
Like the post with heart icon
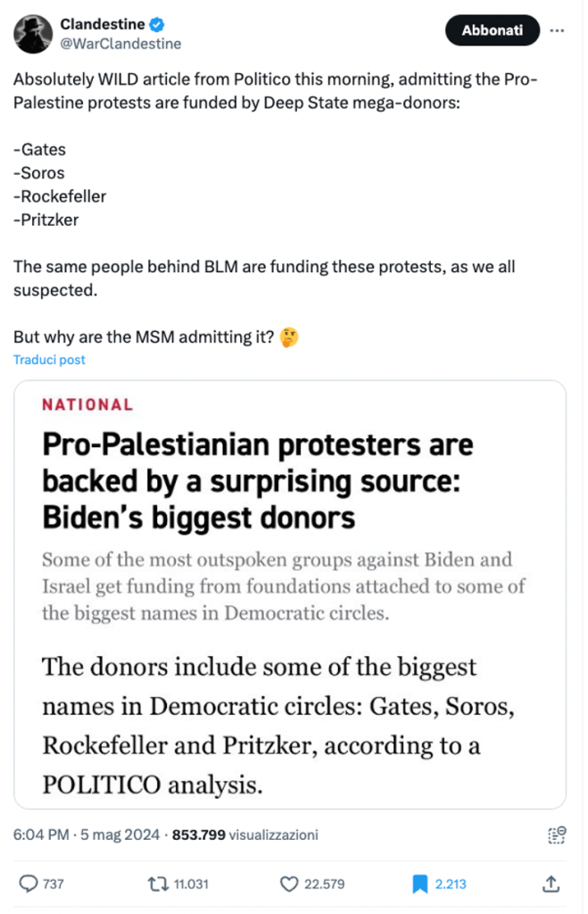pos(289,884)
